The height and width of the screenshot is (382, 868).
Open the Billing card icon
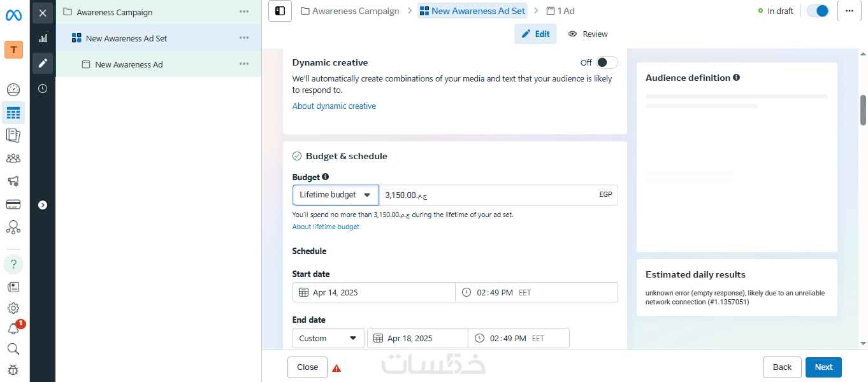pyautogui.click(x=13, y=204)
